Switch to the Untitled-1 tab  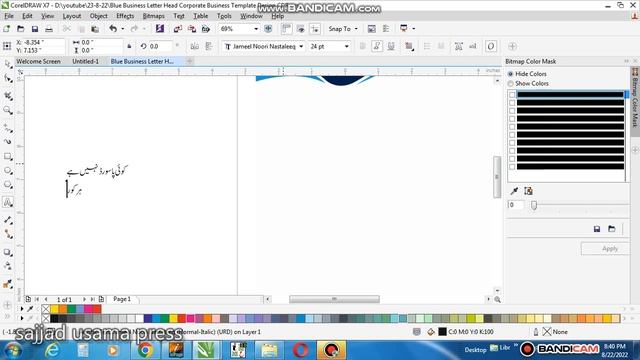(x=85, y=61)
